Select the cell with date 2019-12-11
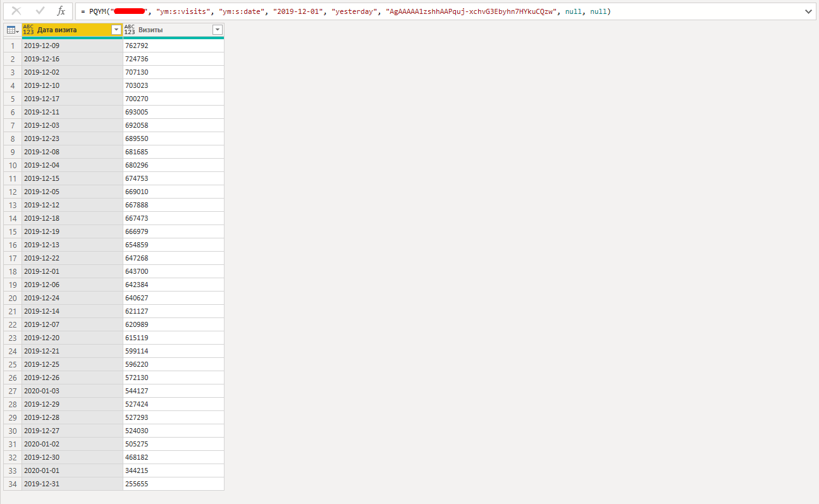819x504 pixels. 72,112
